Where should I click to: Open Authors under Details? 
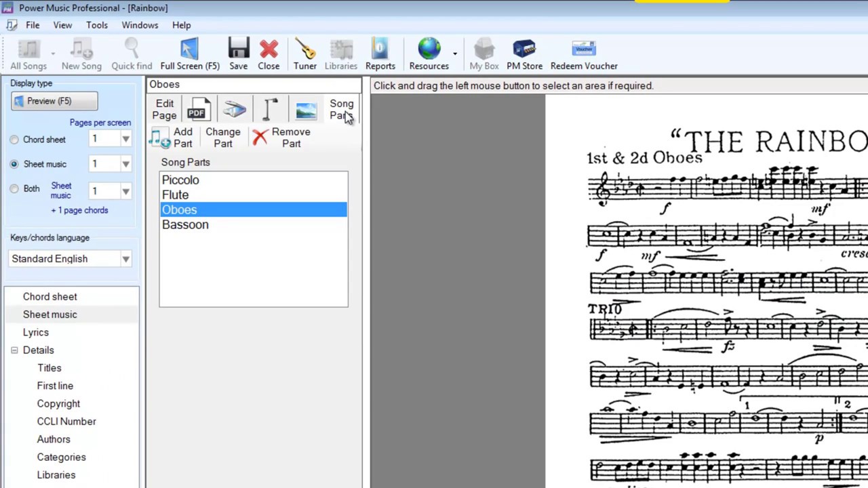[x=54, y=439]
